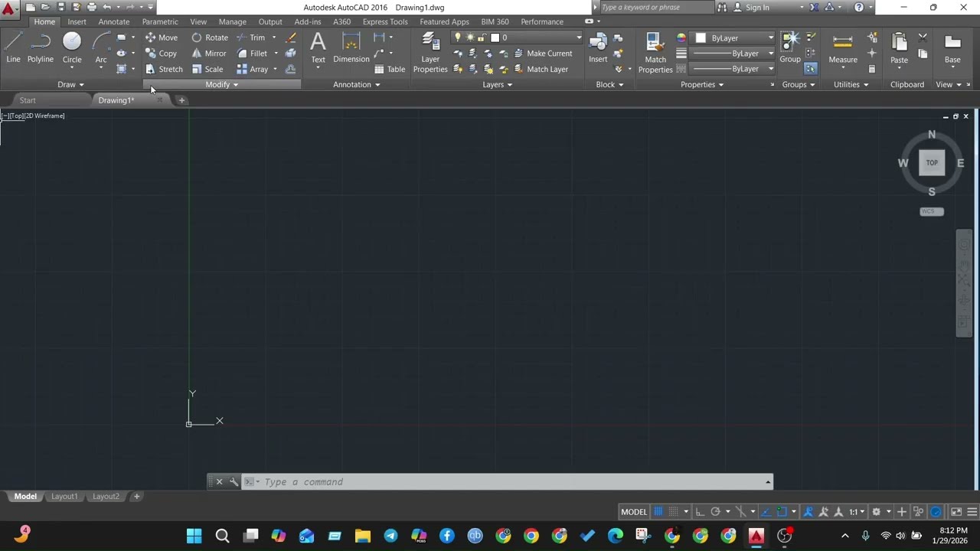980x551 pixels.
Task: Expand the Annotation panel
Action: [x=356, y=84]
